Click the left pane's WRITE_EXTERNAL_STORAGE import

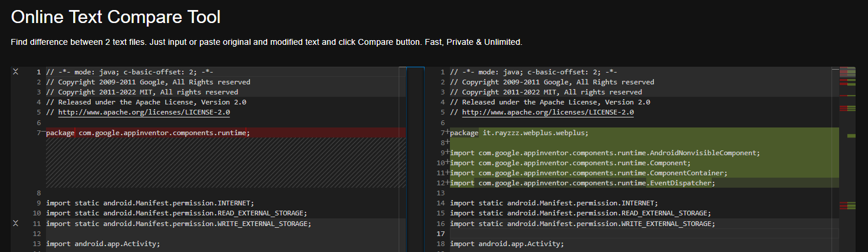(179, 223)
